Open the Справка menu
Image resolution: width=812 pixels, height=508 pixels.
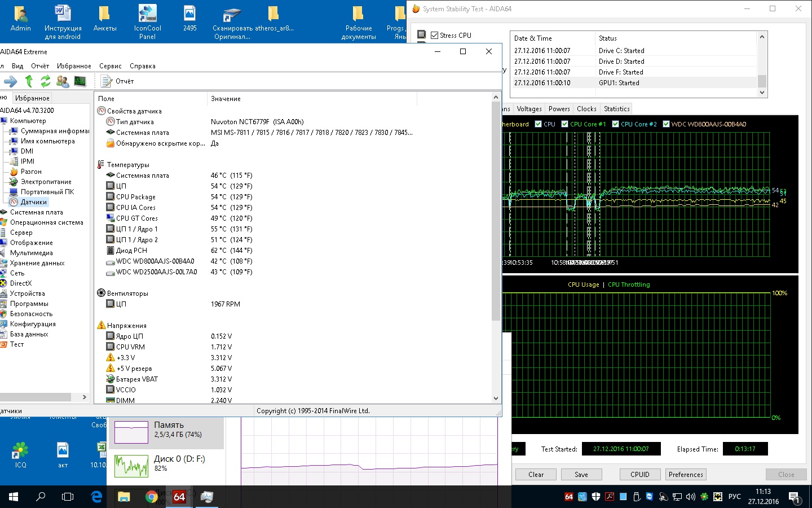click(x=143, y=66)
